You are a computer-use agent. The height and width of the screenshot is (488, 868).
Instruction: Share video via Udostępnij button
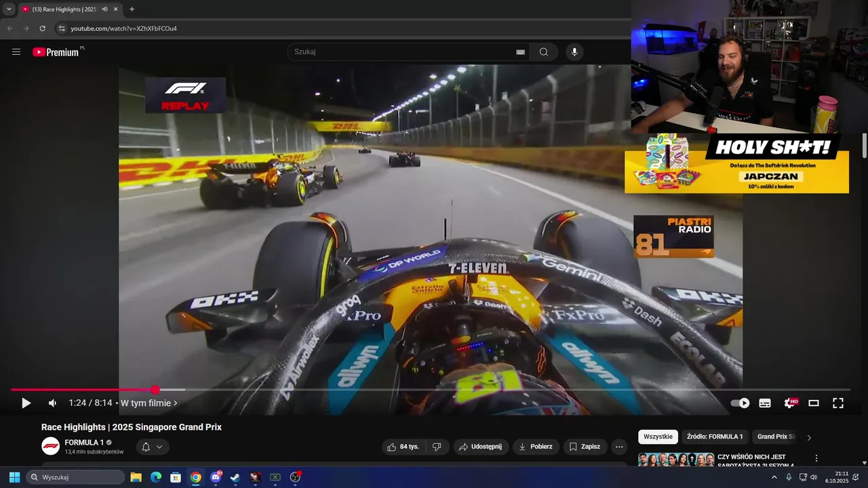click(480, 447)
